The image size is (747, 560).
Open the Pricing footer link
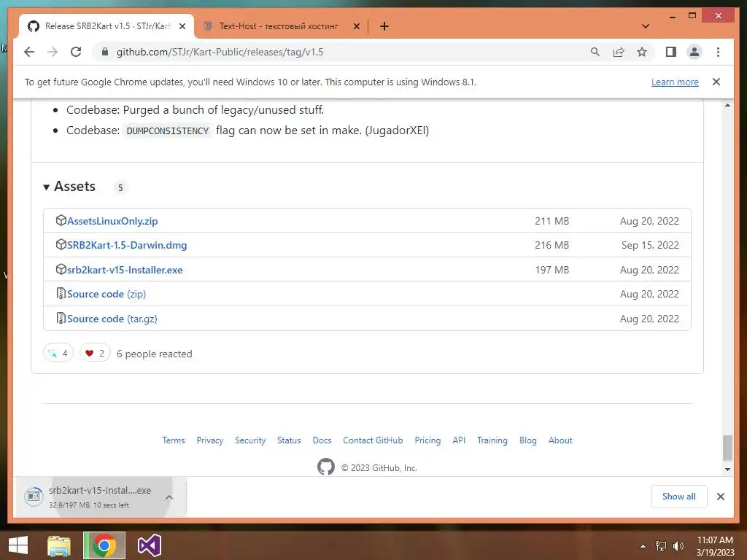point(427,440)
